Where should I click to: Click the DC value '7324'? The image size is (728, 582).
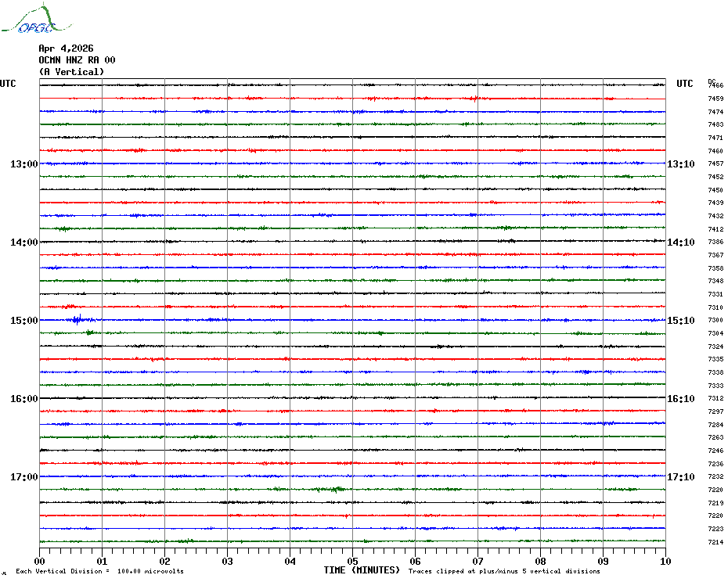715,347
